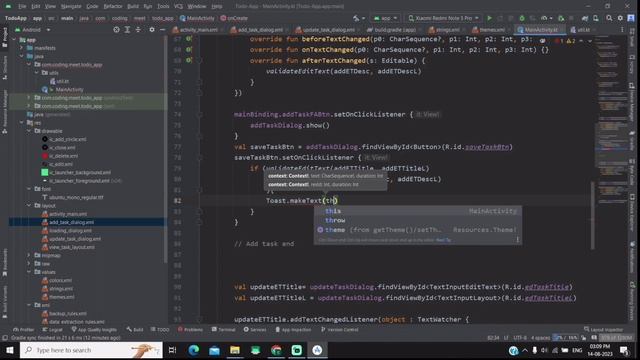Open Search Everywhere magnifier in toolbar
The image size is (640, 360).
tap(609, 18)
